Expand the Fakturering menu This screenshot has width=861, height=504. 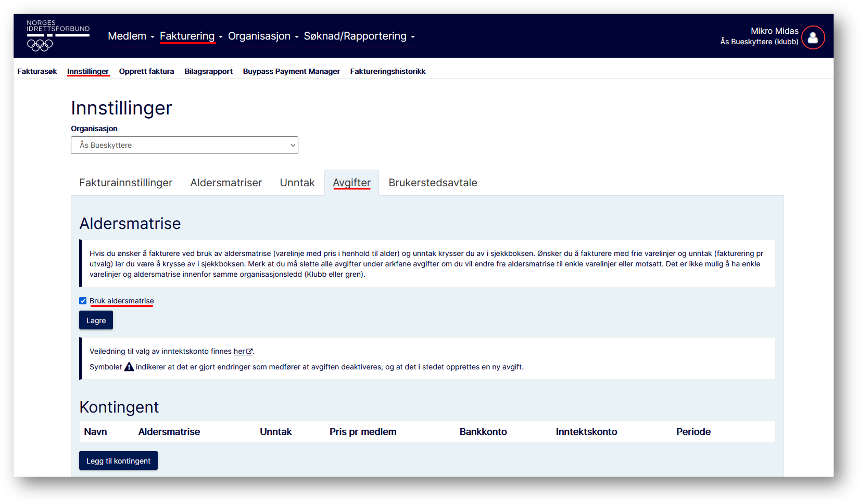(191, 36)
